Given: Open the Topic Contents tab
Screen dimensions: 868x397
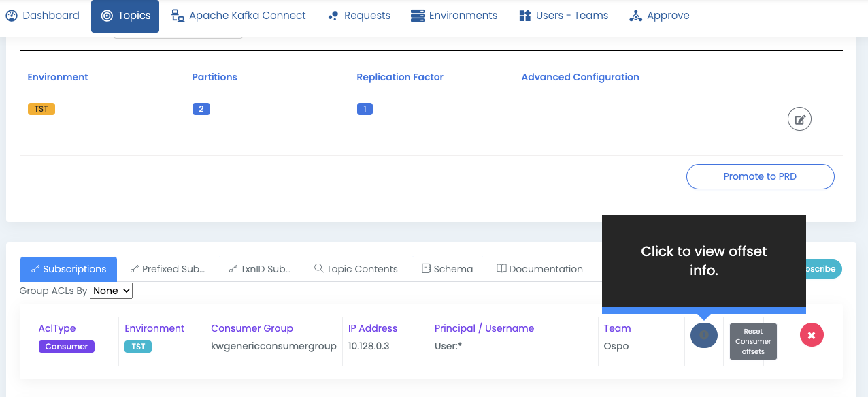Looking at the screenshot, I should click(x=356, y=269).
